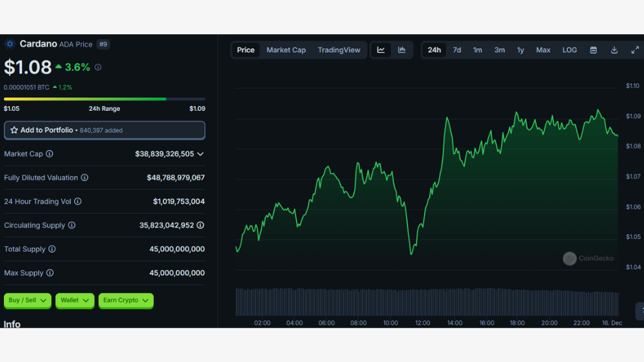Click the 0.00001051 BTC price text
This screenshot has height=362, width=644.
tap(26, 88)
